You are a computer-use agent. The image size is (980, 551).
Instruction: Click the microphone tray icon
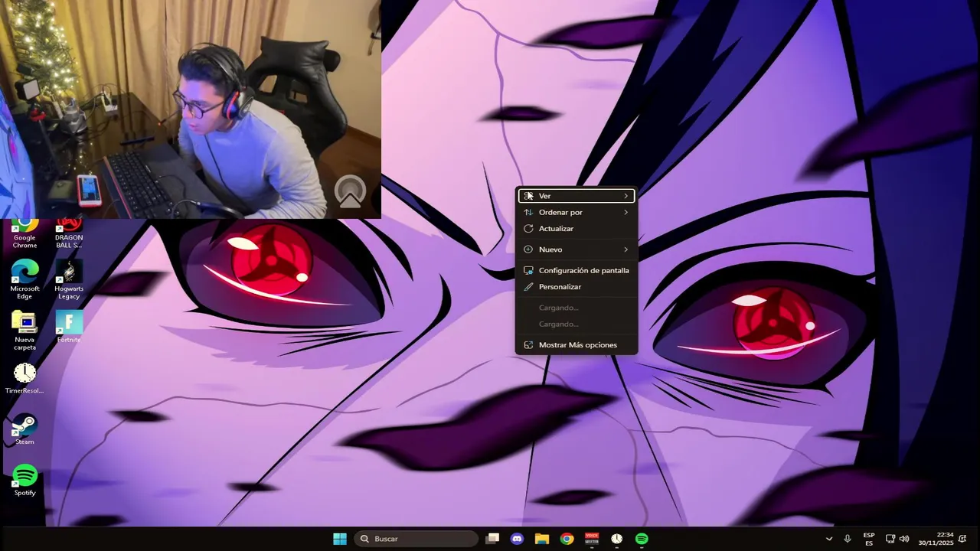[847, 539]
